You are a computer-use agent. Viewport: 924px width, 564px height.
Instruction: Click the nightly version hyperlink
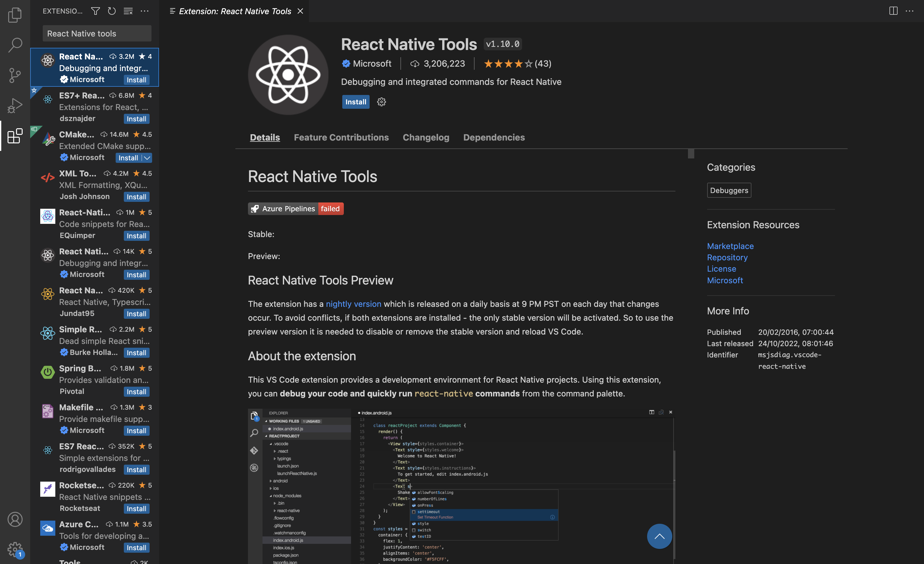click(353, 304)
